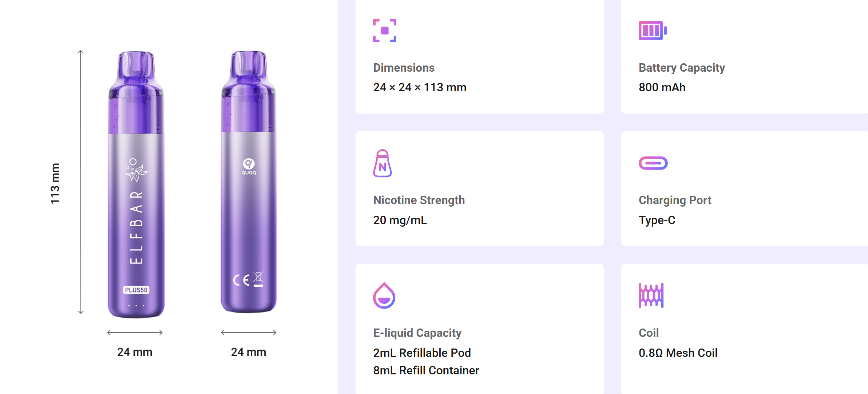Click the Dimensions focus-frame icon

tap(384, 31)
